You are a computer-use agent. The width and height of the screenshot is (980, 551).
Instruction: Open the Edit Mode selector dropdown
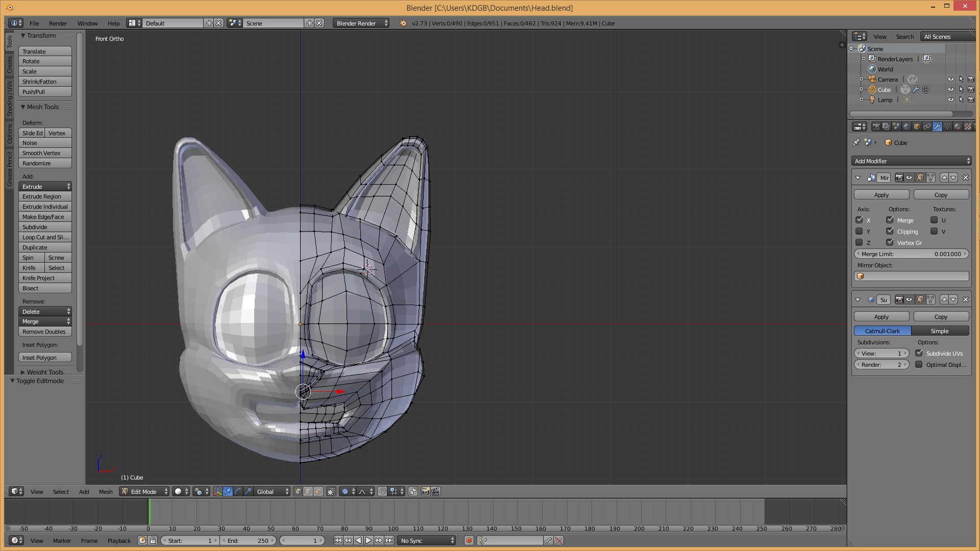click(x=144, y=491)
